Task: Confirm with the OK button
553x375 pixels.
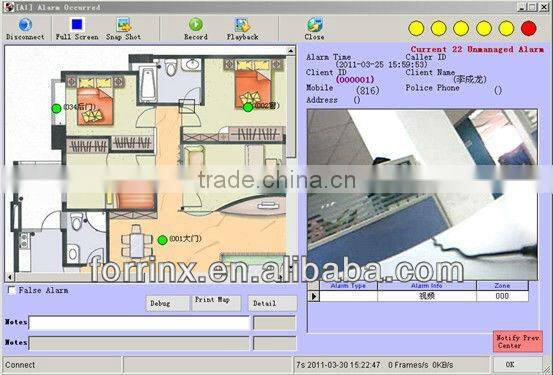Action: click(x=517, y=364)
